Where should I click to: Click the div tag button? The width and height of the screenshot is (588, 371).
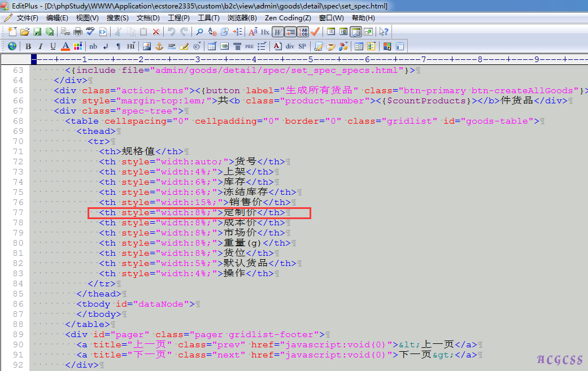[290, 46]
